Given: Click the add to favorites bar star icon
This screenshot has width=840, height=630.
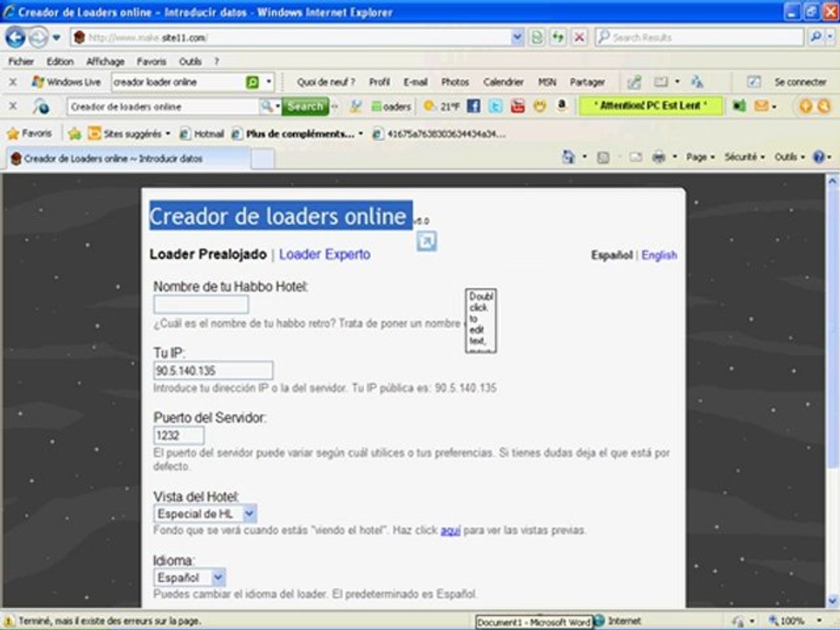Looking at the screenshot, I should pos(74,133).
